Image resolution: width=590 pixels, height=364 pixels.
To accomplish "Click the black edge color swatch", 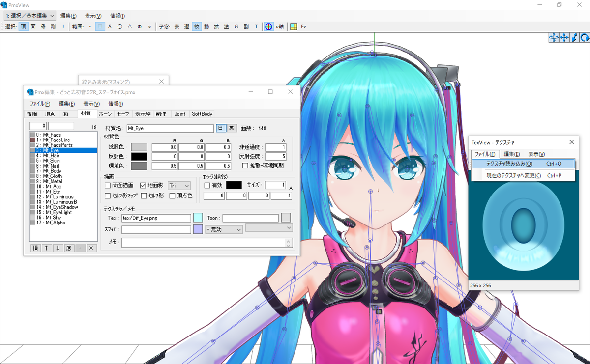I will (x=234, y=185).
